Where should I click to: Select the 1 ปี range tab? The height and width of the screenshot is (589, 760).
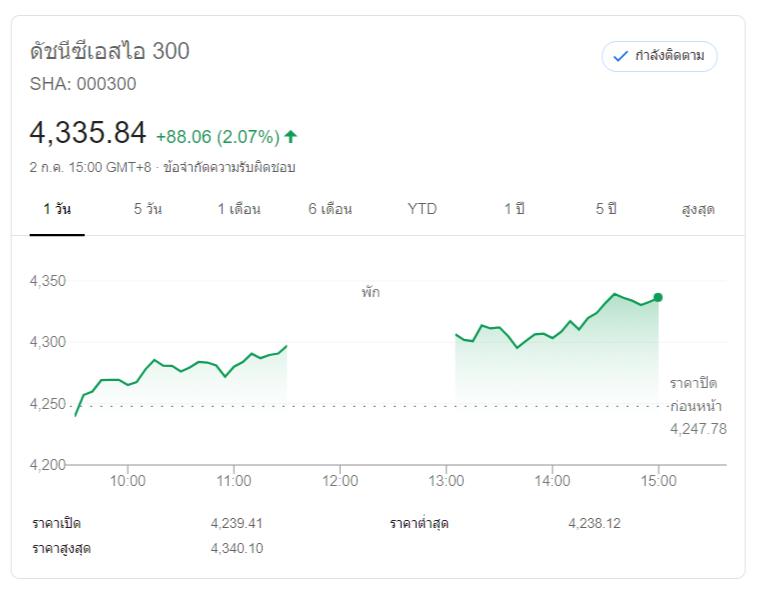pyautogui.click(x=514, y=209)
